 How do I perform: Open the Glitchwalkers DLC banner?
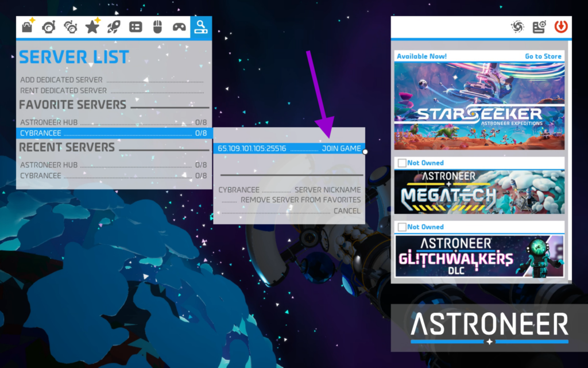(x=479, y=256)
